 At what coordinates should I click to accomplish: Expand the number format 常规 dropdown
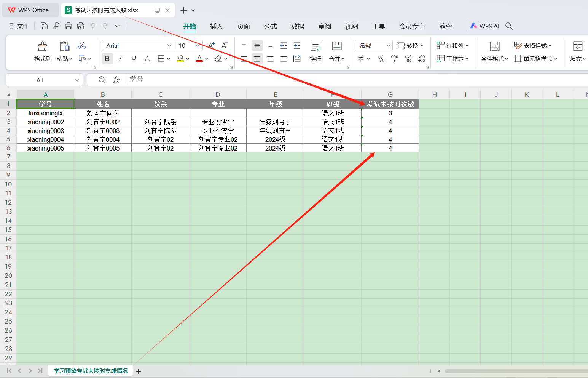(x=388, y=45)
